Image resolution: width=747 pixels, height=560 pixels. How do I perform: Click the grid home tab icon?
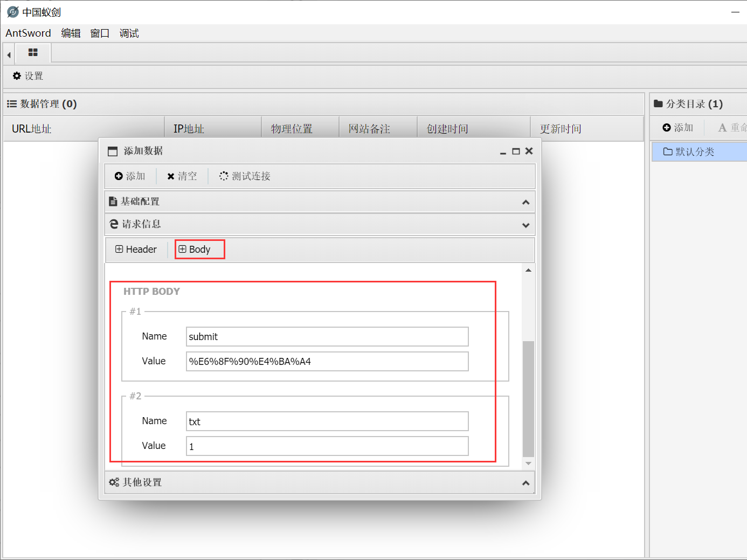pyautogui.click(x=33, y=53)
